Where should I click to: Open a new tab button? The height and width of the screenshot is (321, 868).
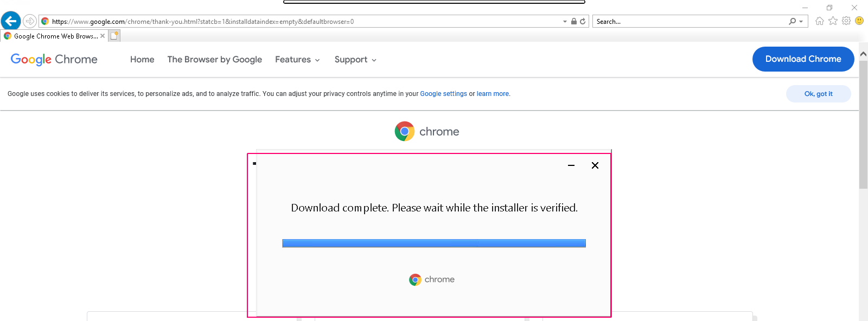tap(114, 36)
